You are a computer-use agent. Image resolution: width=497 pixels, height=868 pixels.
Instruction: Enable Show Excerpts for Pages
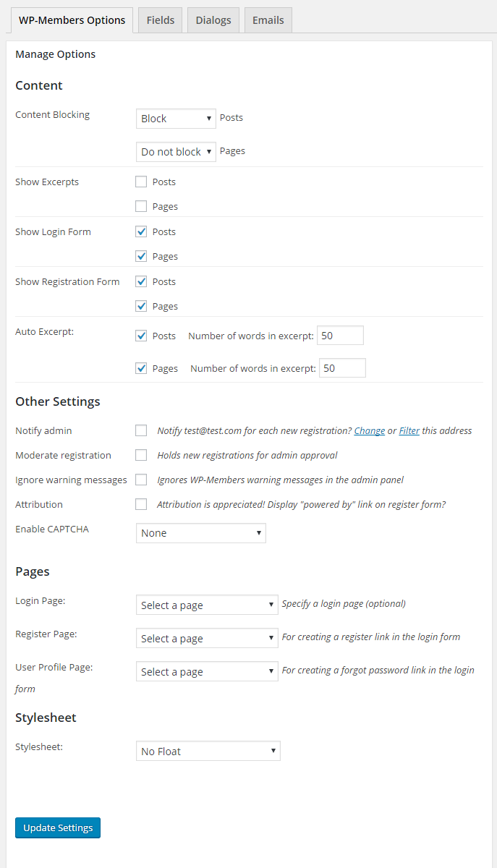pyautogui.click(x=141, y=207)
